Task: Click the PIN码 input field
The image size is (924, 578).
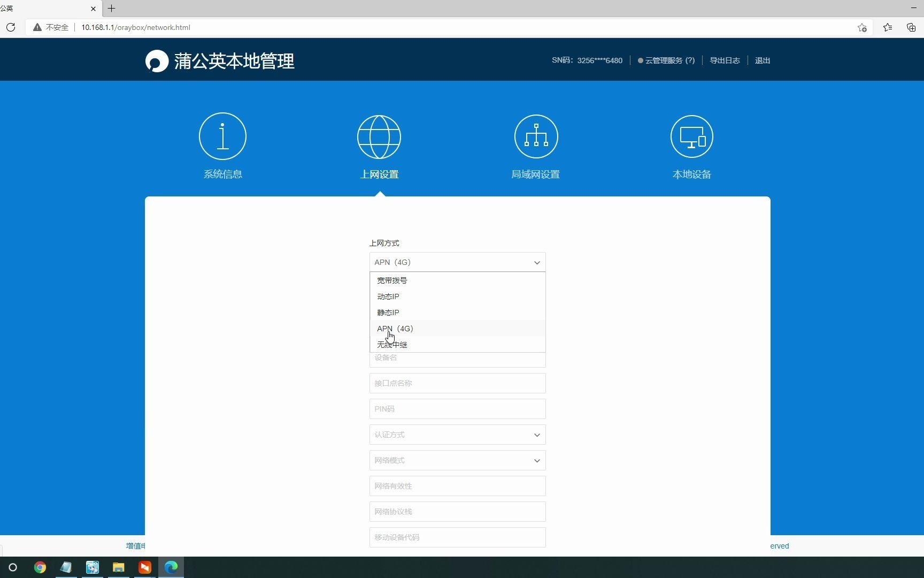Action: pos(457,409)
